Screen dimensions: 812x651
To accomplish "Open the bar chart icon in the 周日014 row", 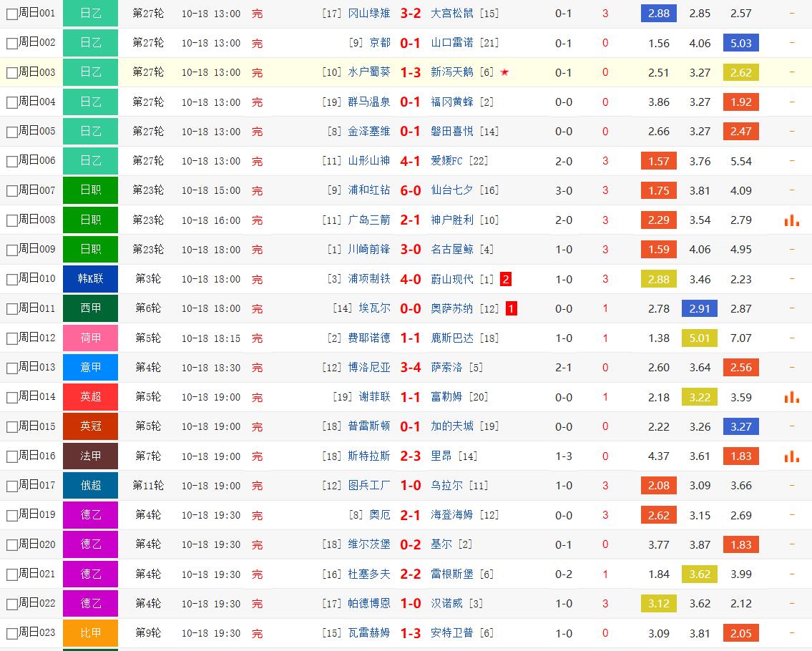I will (x=792, y=397).
